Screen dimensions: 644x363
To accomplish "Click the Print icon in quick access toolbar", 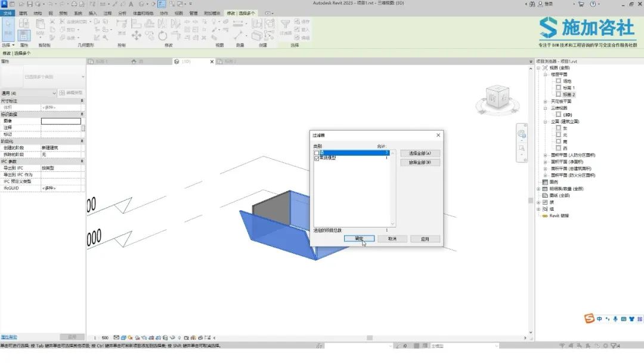I will (x=75, y=4).
